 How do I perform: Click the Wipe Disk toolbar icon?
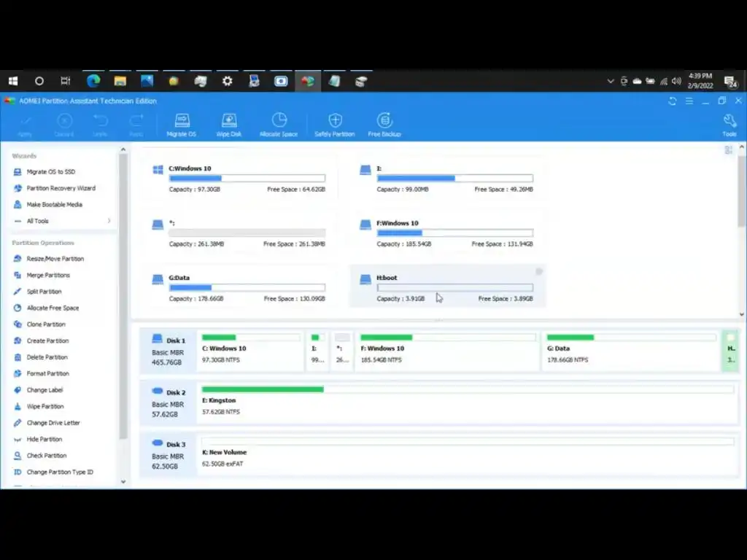click(228, 125)
